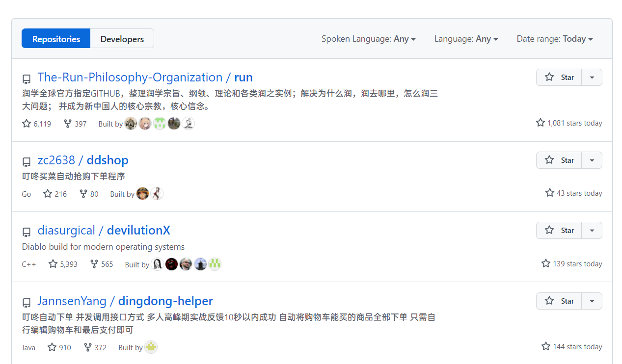Switch to the Developers tab
This screenshot has width=622, height=364.
point(122,39)
